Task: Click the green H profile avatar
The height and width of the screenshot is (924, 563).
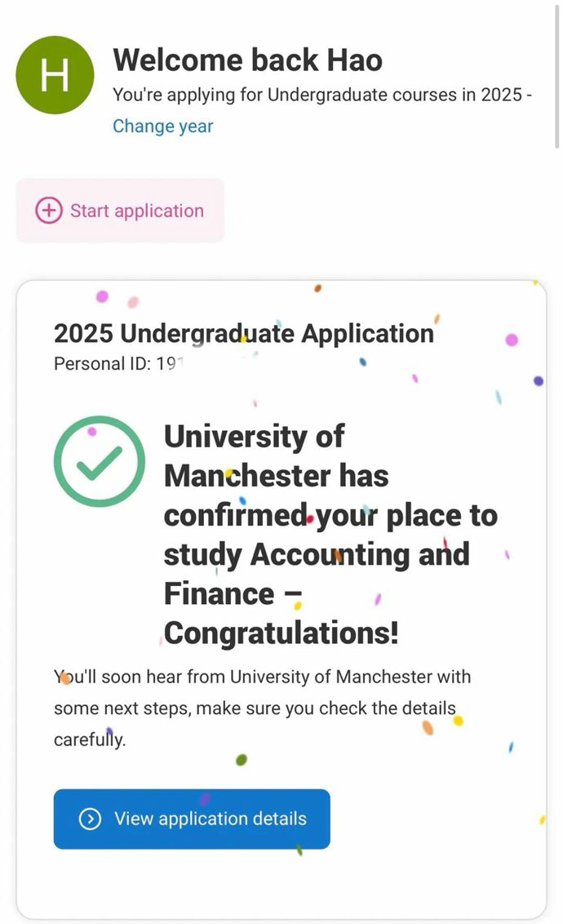Action: (55, 75)
